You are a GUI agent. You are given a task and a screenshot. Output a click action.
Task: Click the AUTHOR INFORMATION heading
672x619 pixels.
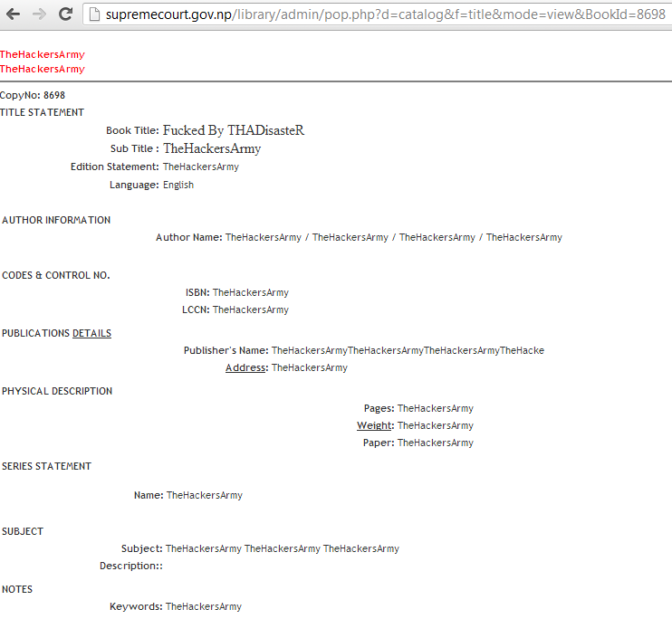56,220
